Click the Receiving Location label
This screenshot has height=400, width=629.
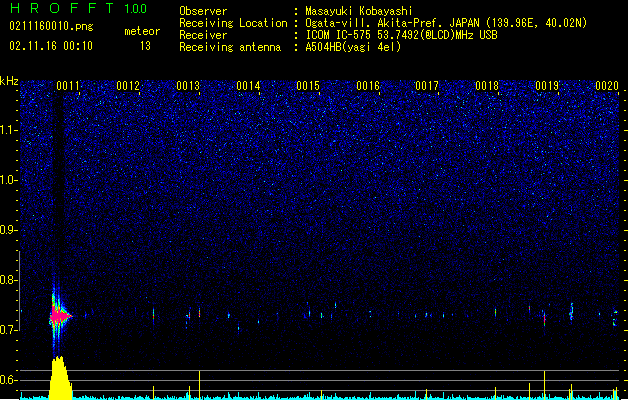(x=233, y=23)
